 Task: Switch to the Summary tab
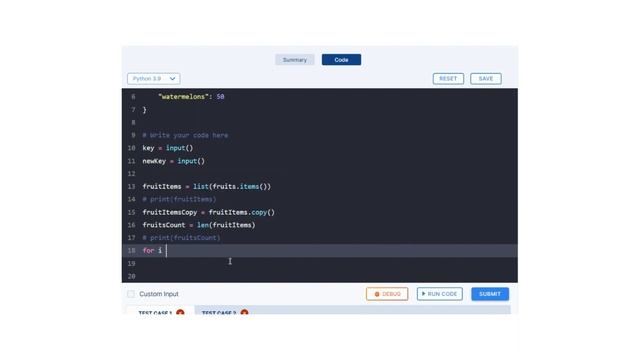pyautogui.click(x=295, y=60)
